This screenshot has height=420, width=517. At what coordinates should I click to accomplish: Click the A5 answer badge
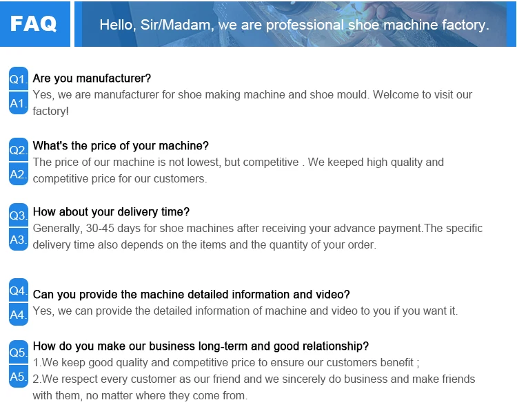tap(18, 377)
